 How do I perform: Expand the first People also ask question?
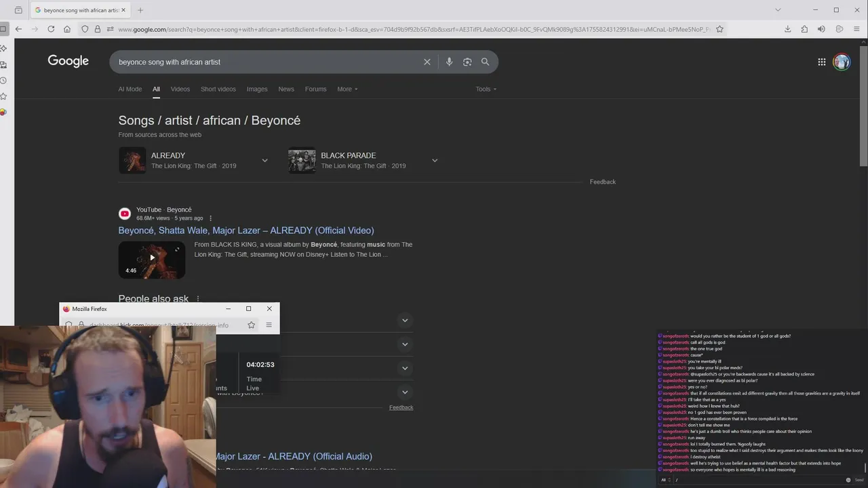tap(405, 320)
